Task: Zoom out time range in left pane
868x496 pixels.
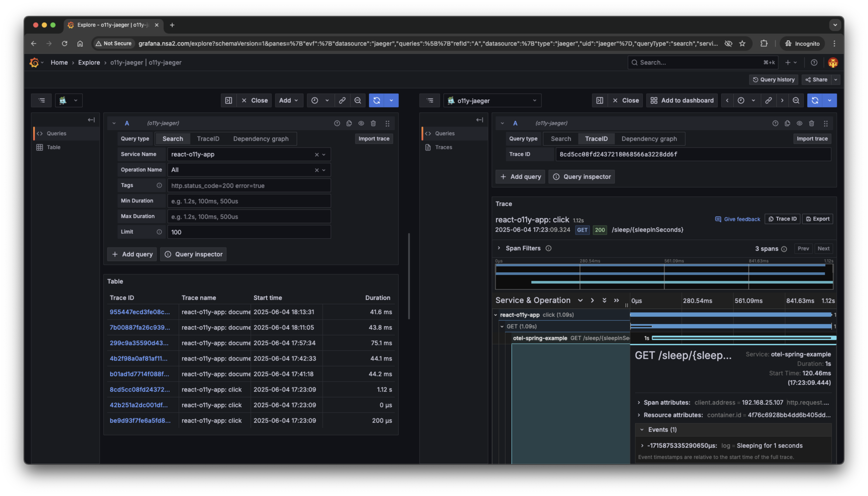Action: coord(357,100)
